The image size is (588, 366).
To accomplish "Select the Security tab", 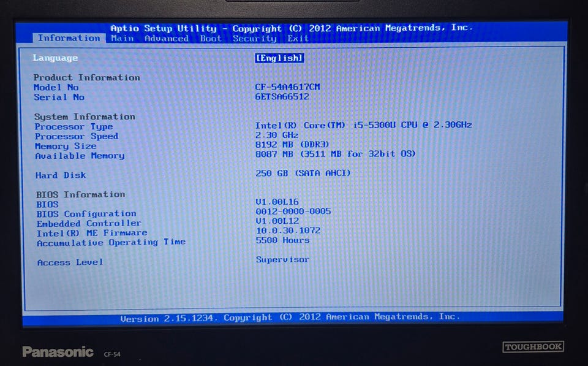I will (x=255, y=38).
